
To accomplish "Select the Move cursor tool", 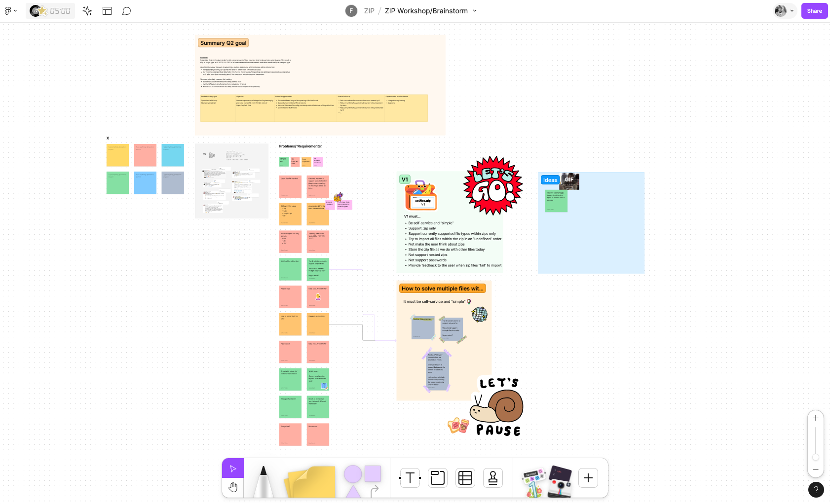I will 233,468.
